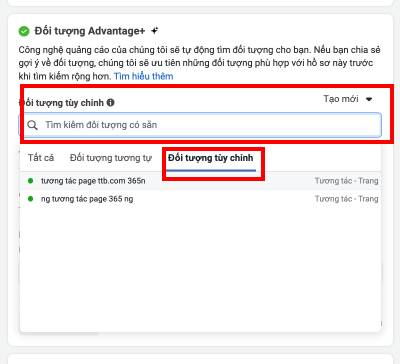The height and width of the screenshot is (364, 400).
Task: Switch to the Tất cả tab
Action: (41, 158)
